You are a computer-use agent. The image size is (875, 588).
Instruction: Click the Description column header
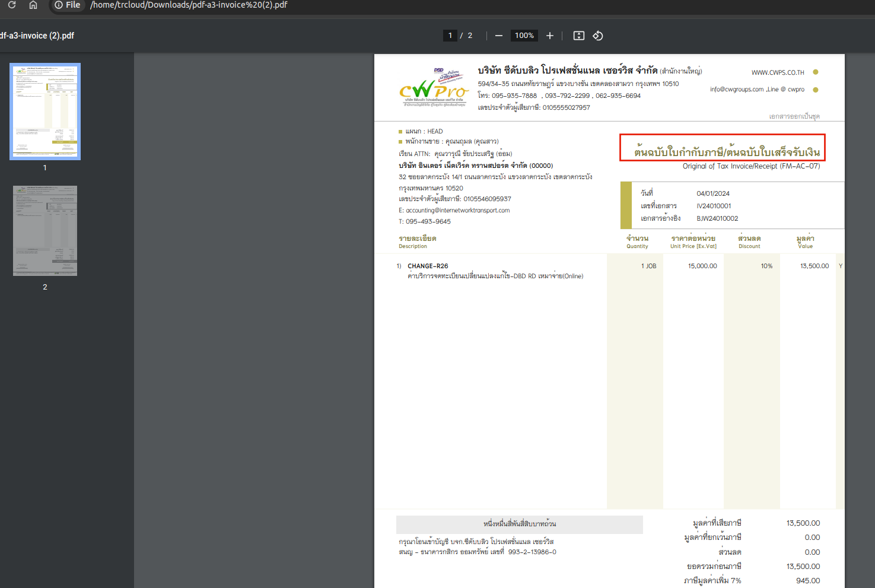pyautogui.click(x=418, y=241)
